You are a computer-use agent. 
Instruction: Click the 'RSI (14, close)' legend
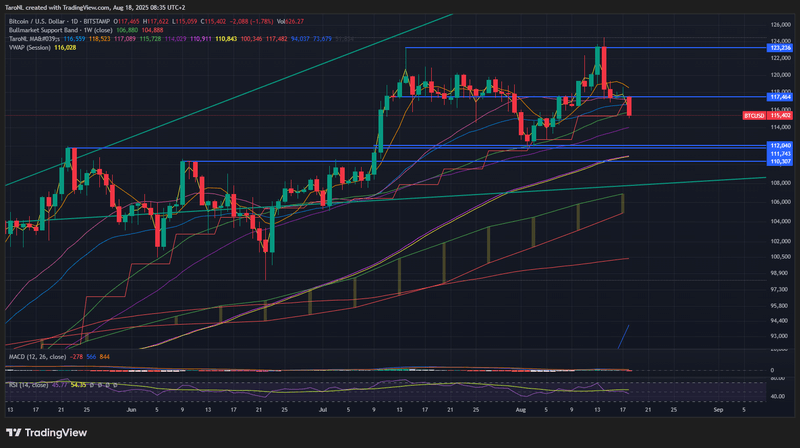[29, 385]
